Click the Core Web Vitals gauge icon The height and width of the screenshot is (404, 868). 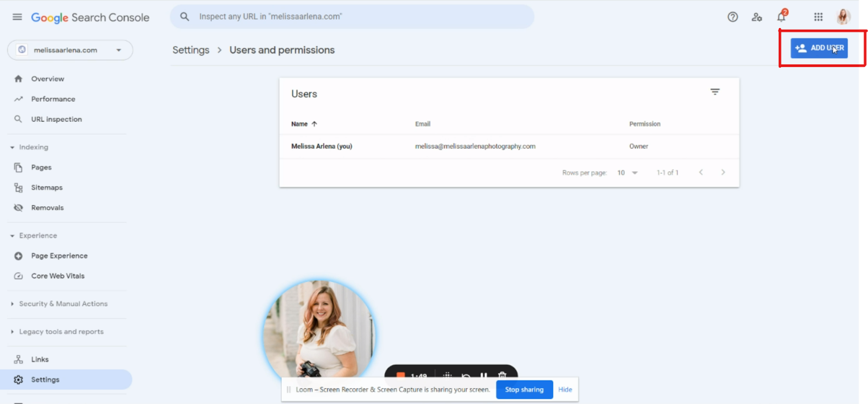(x=18, y=276)
